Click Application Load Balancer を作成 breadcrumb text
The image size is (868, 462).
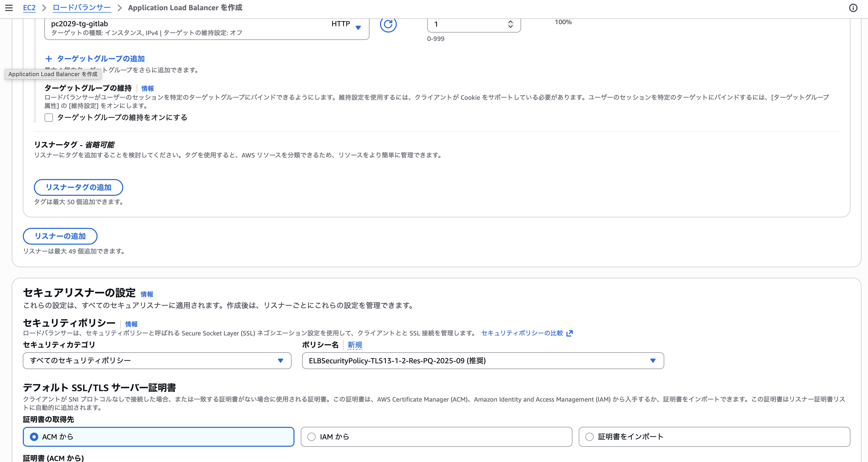[185, 8]
